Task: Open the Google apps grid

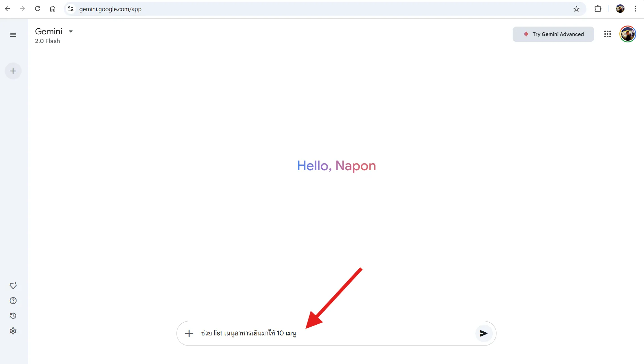Action: pyautogui.click(x=607, y=34)
